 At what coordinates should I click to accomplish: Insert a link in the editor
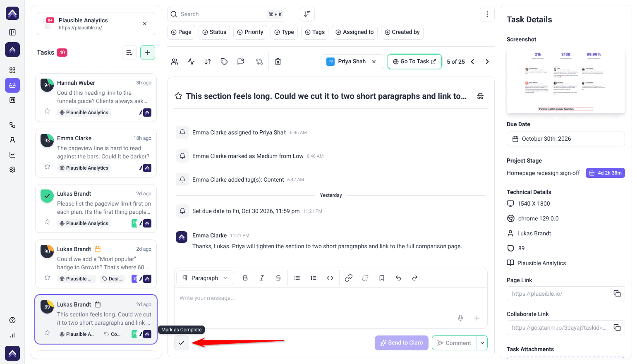pyautogui.click(x=349, y=278)
